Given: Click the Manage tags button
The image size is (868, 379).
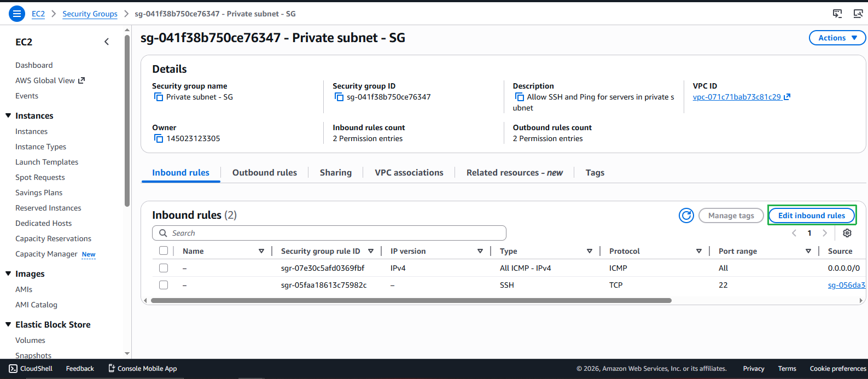Looking at the screenshot, I should pos(731,215).
